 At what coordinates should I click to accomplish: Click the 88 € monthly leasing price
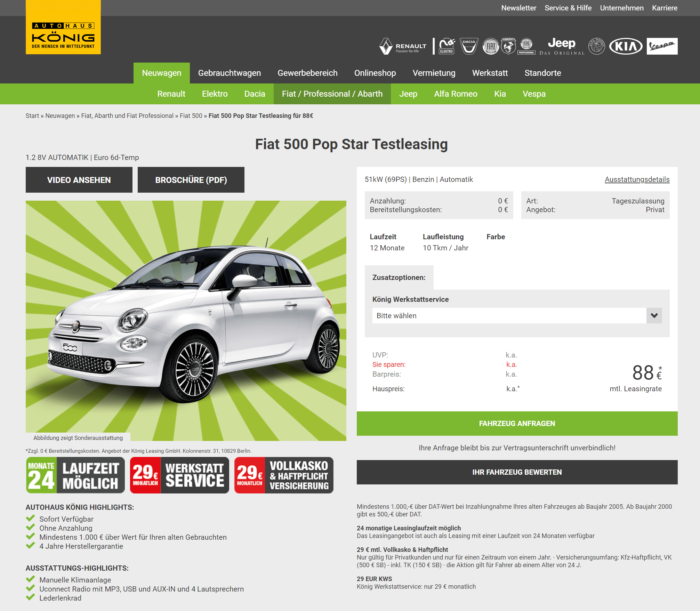click(x=647, y=373)
